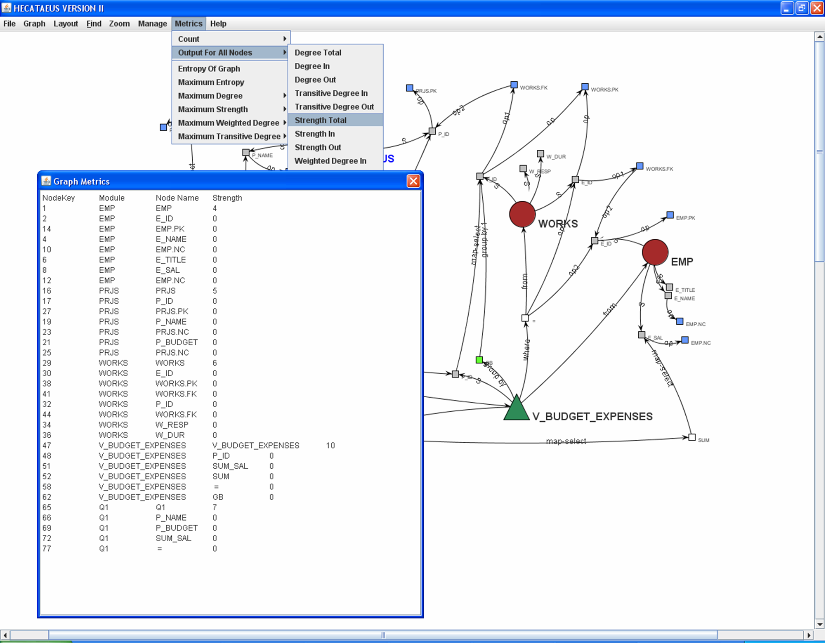Select the blue WORKS.PK constraint node

click(x=585, y=87)
